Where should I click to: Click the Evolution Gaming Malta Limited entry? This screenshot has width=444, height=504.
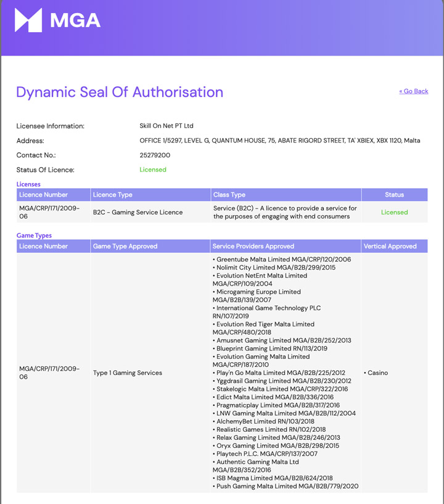click(x=261, y=361)
